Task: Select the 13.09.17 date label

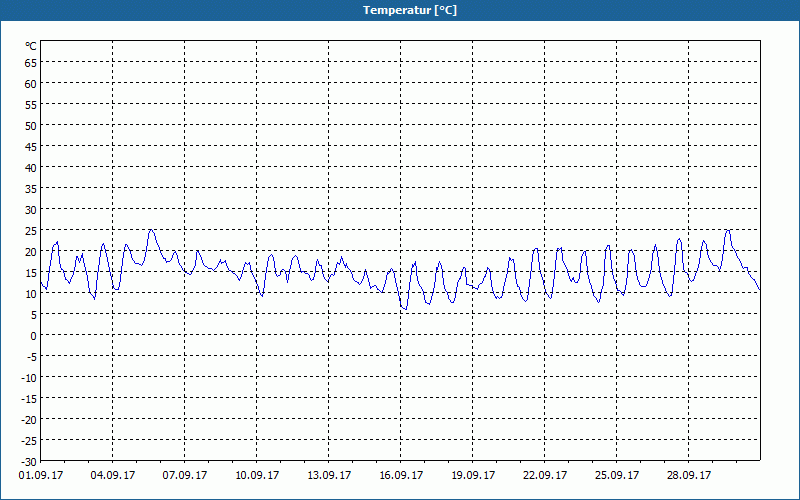Action: pos(329,475)
